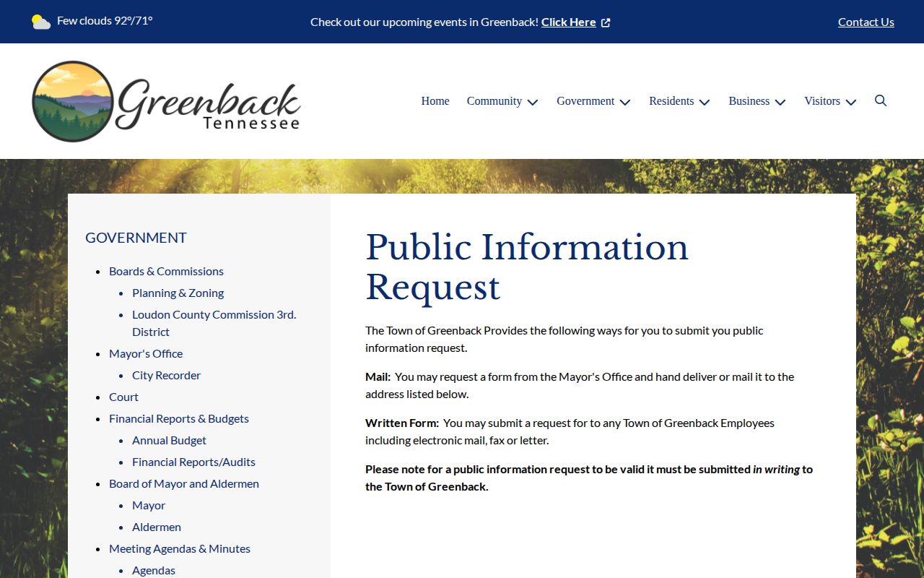Expand the Business menu chevron
924x578 pixels.
(780, 102)
